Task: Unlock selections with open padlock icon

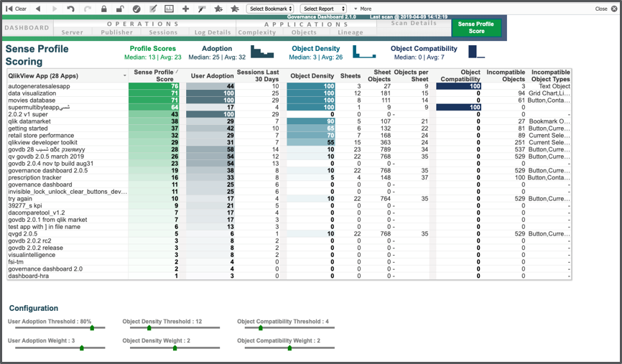Action: [x=120, y=9]
